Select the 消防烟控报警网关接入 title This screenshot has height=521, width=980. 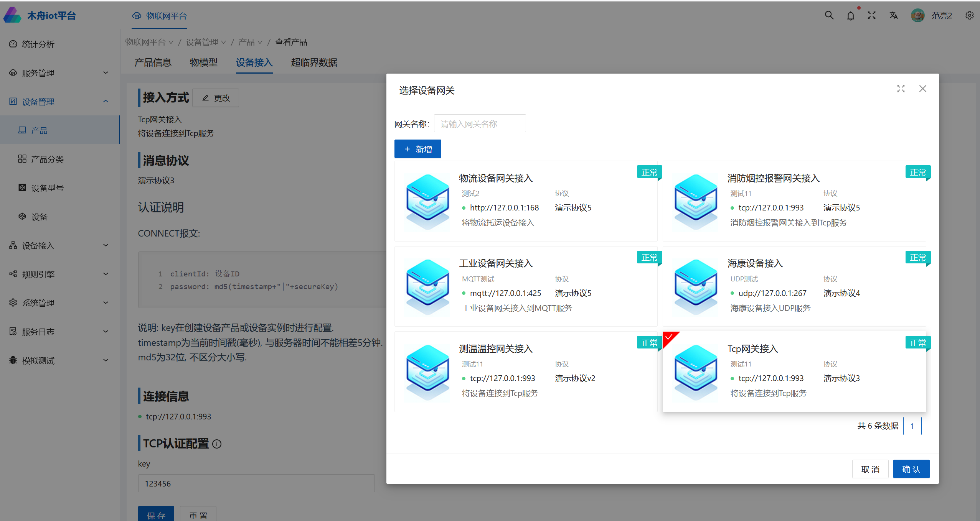(773, 178)
